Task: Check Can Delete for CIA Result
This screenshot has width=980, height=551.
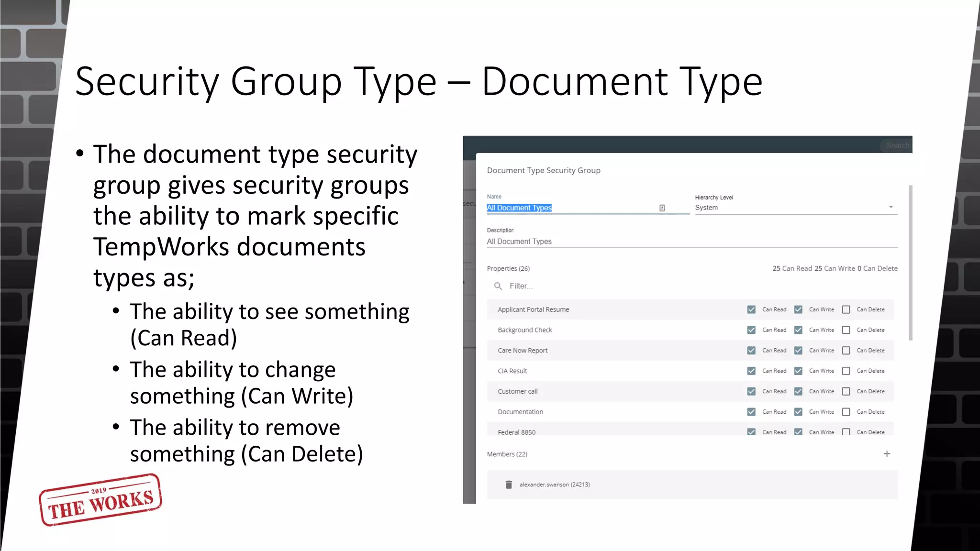Action: [846, 371]
